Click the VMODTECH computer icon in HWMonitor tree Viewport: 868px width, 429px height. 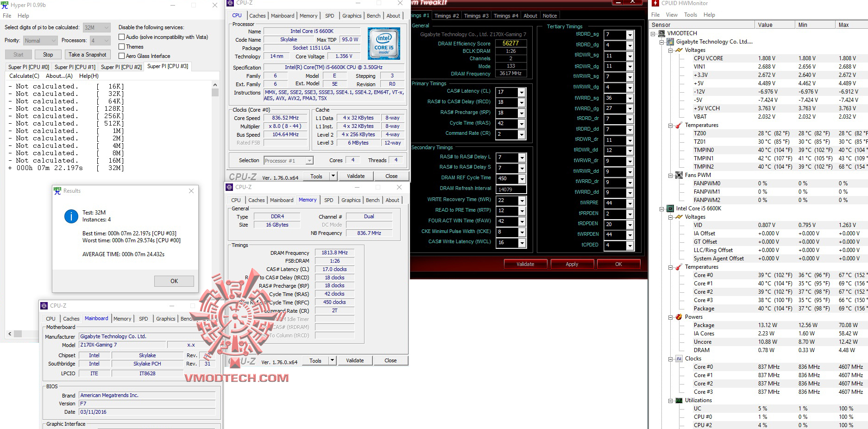tap(661, 33)
